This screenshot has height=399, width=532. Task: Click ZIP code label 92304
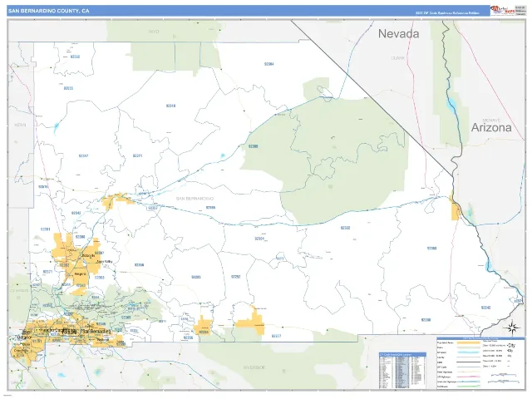pyautogui.click(x=259, y=239)
